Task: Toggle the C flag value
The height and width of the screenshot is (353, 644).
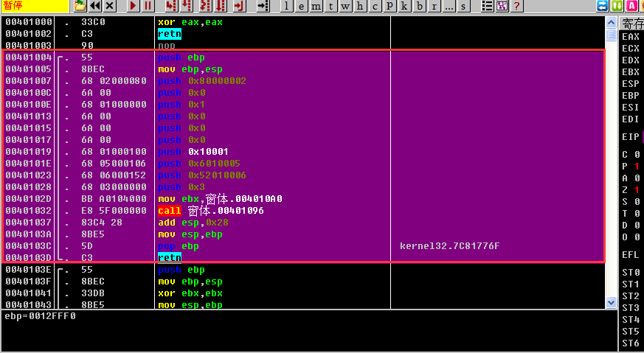Action: pyautogui.click(x=636, y=154)
